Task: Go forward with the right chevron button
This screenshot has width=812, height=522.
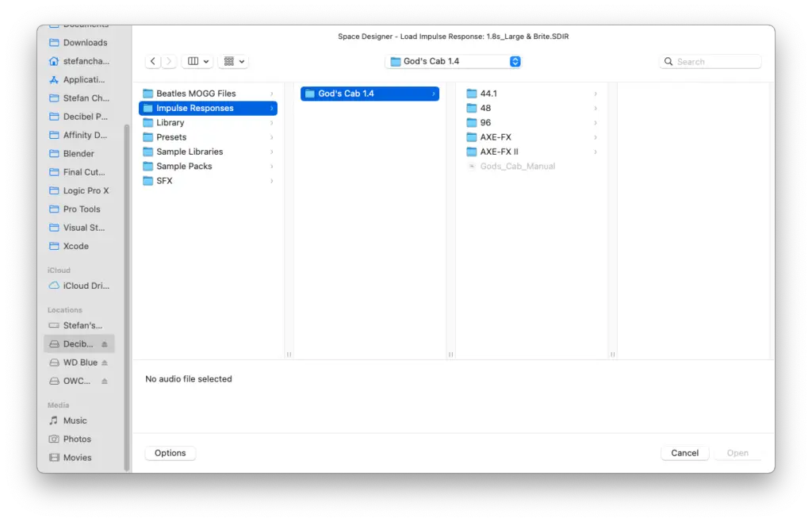Action: point(169,61)
